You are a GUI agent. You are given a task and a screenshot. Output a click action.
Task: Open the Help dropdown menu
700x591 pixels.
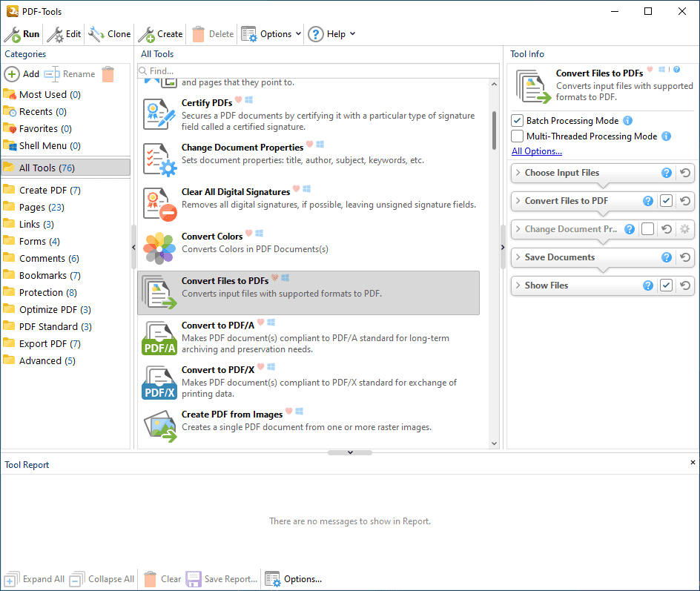pyautogui.click(x=331, y=34)
